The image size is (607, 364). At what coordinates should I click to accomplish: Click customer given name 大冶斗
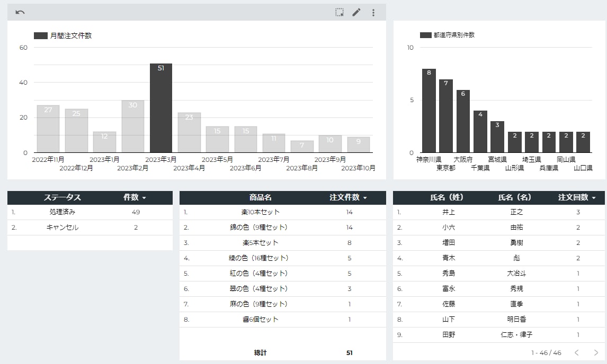pyautogui.click(x=516, y=274)
